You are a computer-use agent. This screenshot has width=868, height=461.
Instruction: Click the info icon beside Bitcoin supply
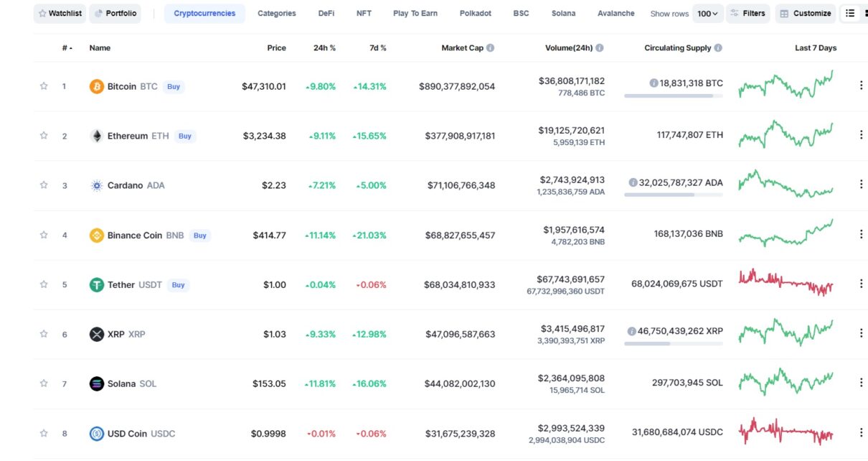[654, 83]
